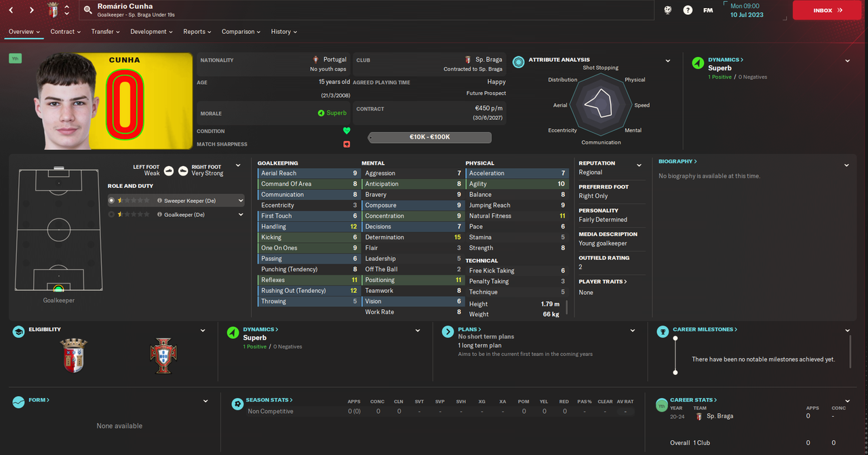The image size is (868, 455).
Task: Click the attributes panel scrollbar
Action: [x=566, y=307]
